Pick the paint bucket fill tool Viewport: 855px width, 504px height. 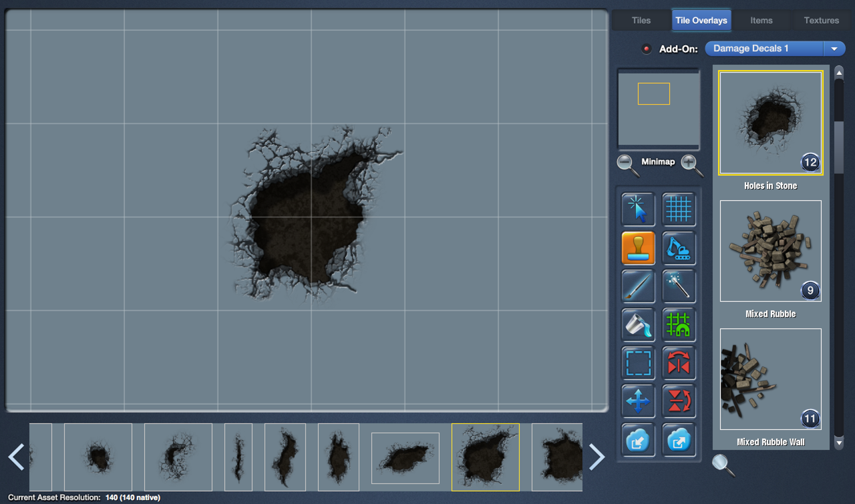click(638, 325)
